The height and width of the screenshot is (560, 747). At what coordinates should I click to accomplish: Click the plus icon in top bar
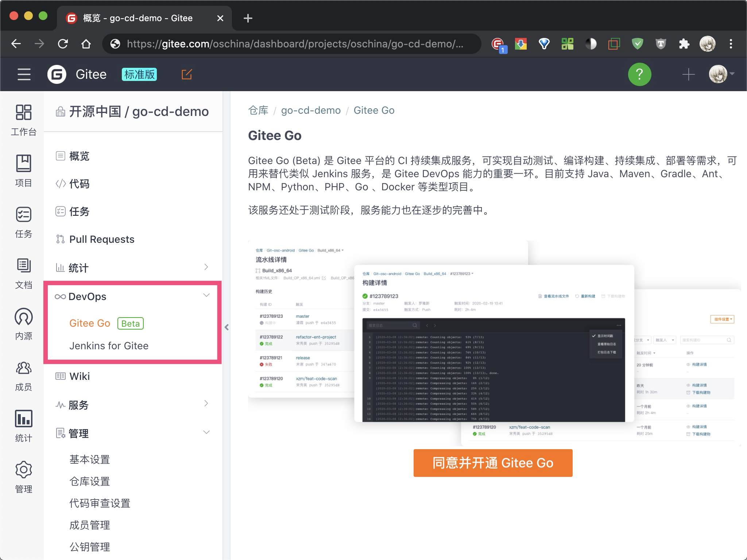point(689,74)
